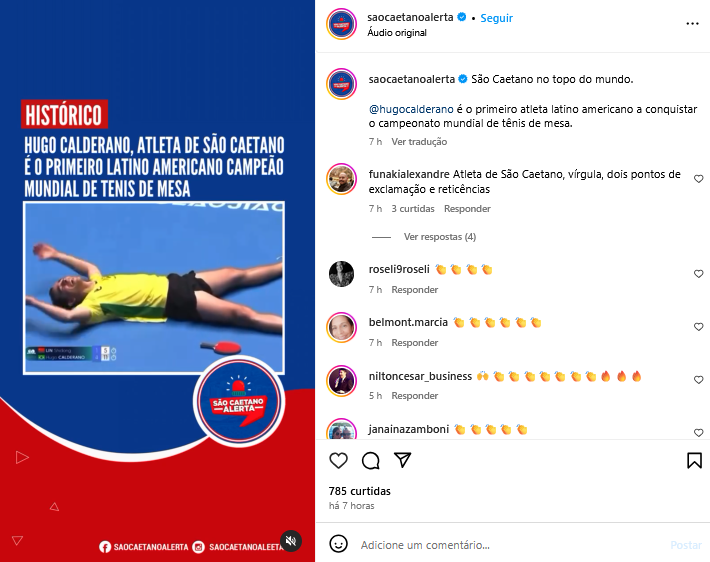Like roseli9roseli's comment heart
The height and width of the screenshot is (562, 710).
(x=698, y=274)
